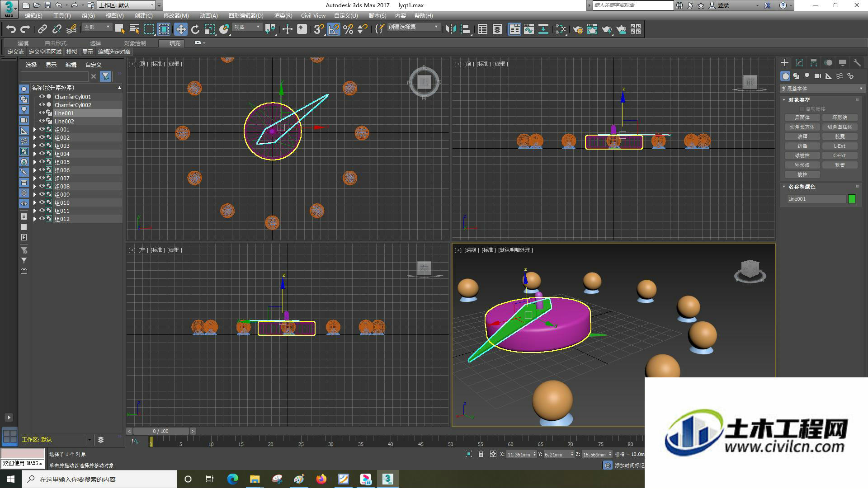This screenshot has height=489, width=868.
Task: Click the Mirror tool icon
Action: point(451,29)
